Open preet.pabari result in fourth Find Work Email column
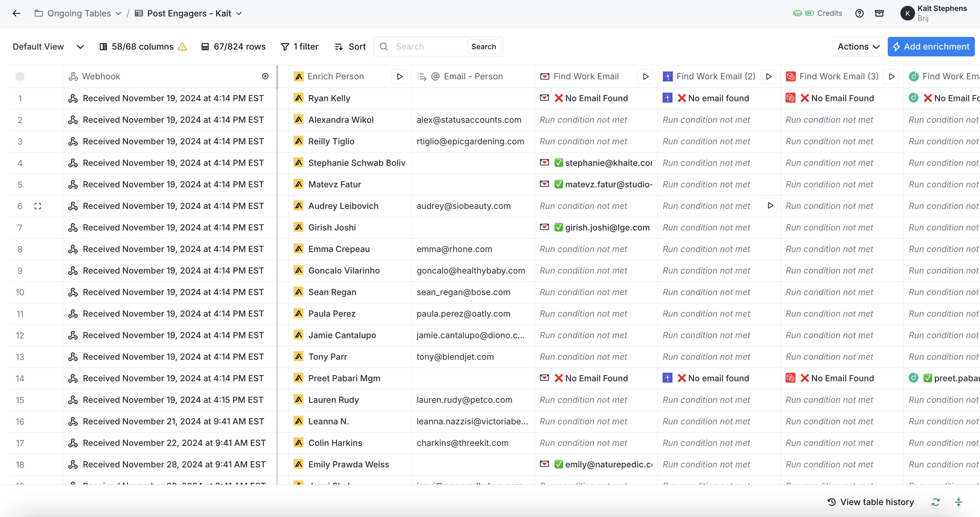This screenshot has width=980, height=517. pos(942,379)
